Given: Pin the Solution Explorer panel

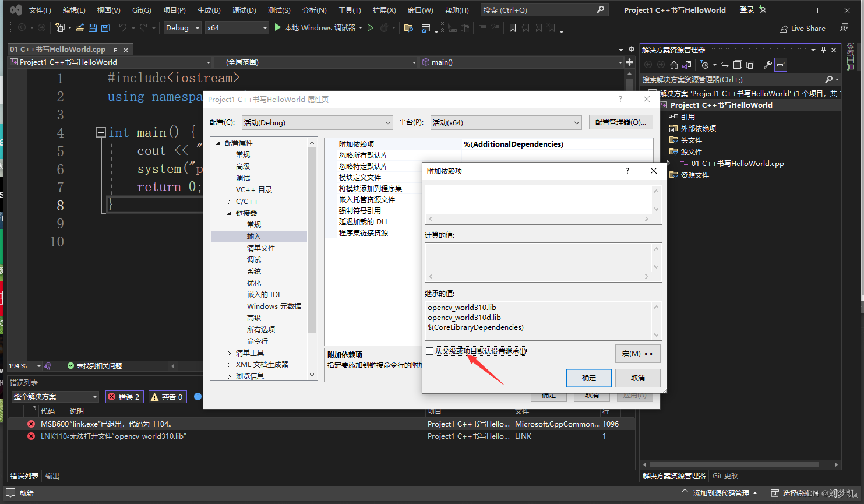Looking at the screenshot, I should coord(823,50).
